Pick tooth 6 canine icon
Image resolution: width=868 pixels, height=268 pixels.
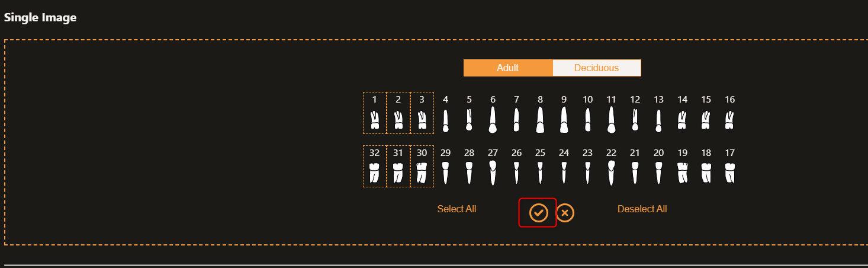coord(493,119)
